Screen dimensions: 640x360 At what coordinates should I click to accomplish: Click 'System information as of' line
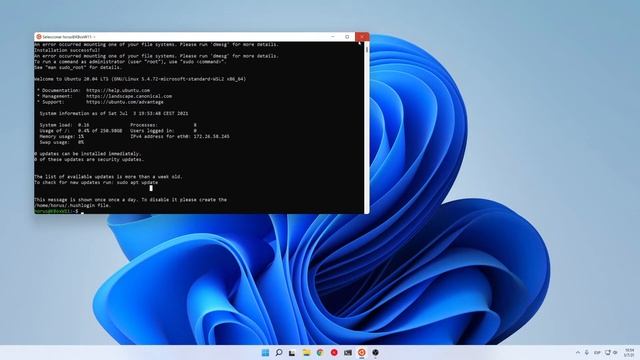tap(114, 113)
